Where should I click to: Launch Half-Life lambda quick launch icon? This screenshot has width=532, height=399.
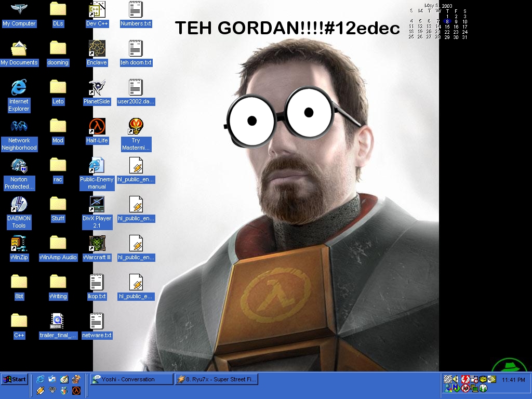click(x=76, y=391)
